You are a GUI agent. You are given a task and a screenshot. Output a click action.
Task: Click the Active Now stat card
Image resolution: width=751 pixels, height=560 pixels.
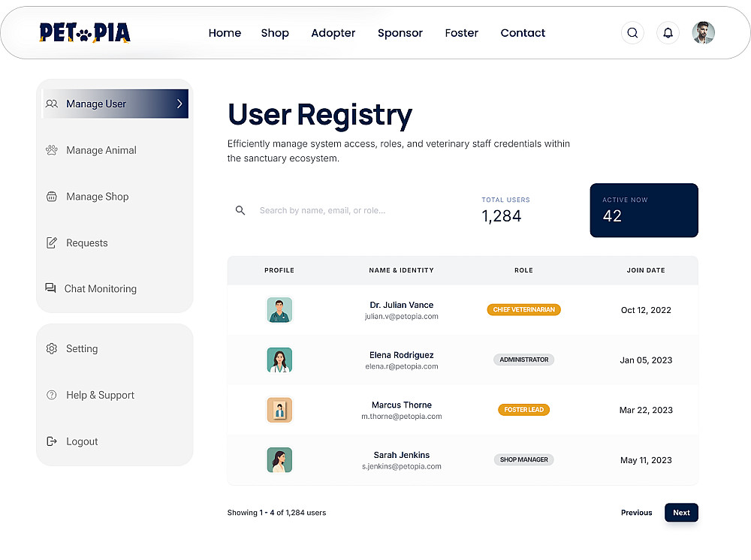pyautogui.click(x=644, y=210)
